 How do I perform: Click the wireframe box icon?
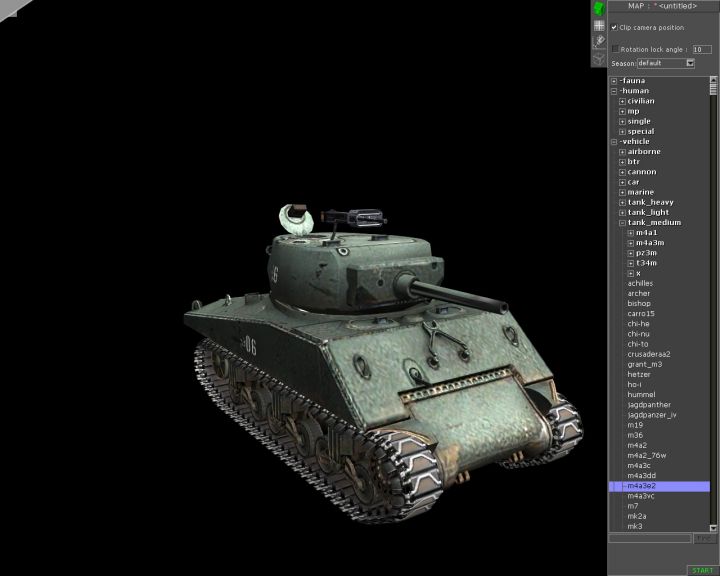coord(599,58)
